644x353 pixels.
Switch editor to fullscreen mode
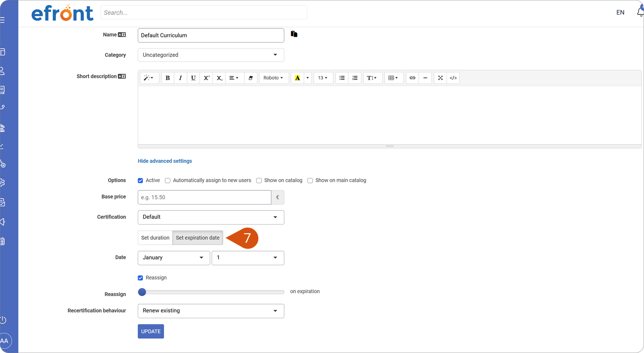[x=440, y=78]
